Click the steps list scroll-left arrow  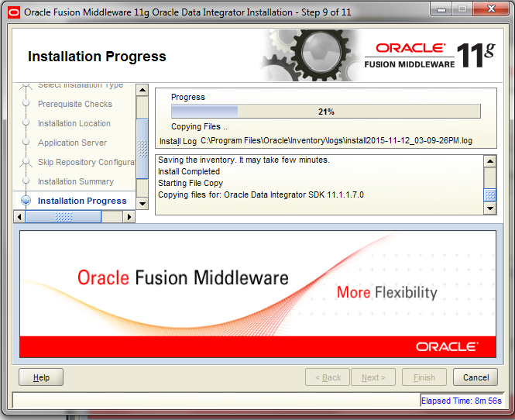(x=19, y=217)
